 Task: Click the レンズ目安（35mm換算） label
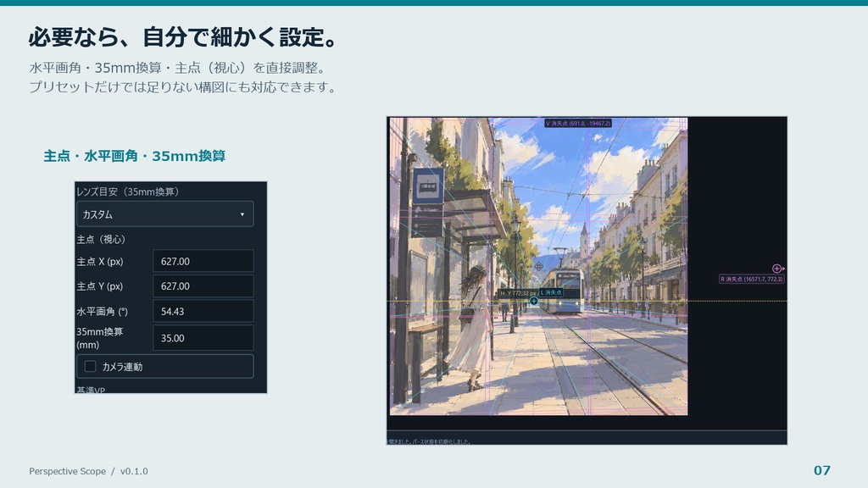coord(128,191)
